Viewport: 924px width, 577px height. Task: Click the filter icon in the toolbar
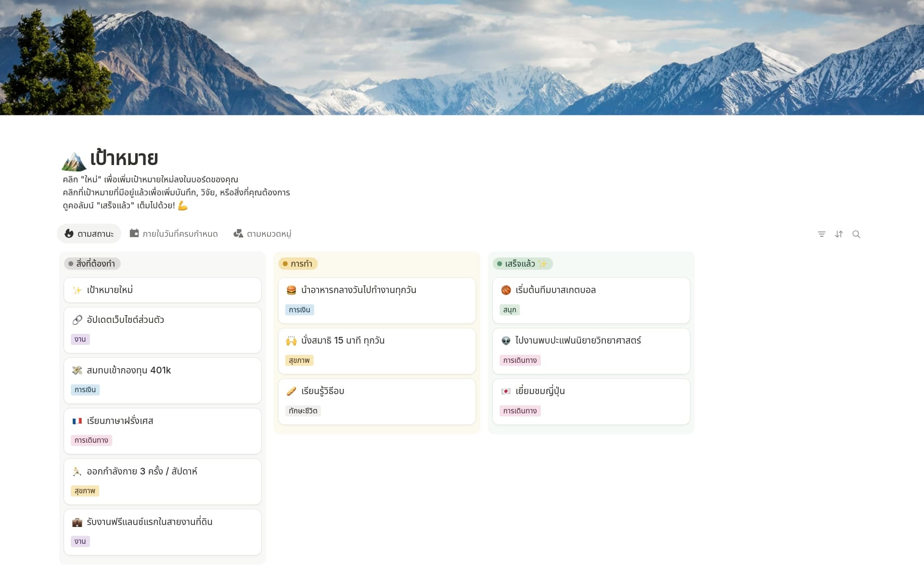tap(821, 234)
